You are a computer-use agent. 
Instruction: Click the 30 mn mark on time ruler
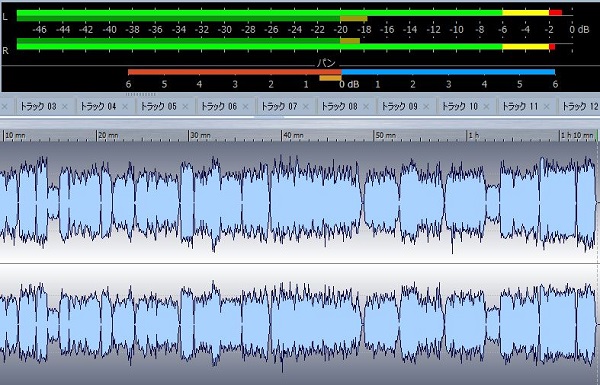200,135
